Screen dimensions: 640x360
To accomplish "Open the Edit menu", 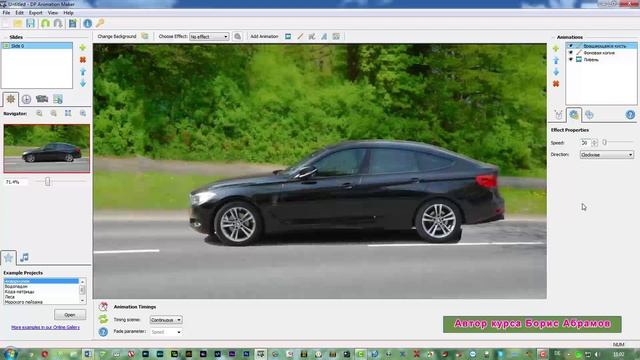I will pos(19,13).
